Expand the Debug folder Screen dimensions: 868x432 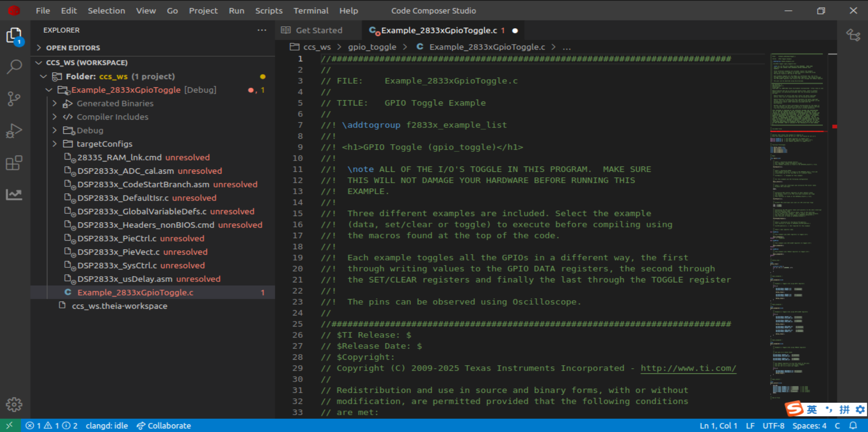coord(55,131)
